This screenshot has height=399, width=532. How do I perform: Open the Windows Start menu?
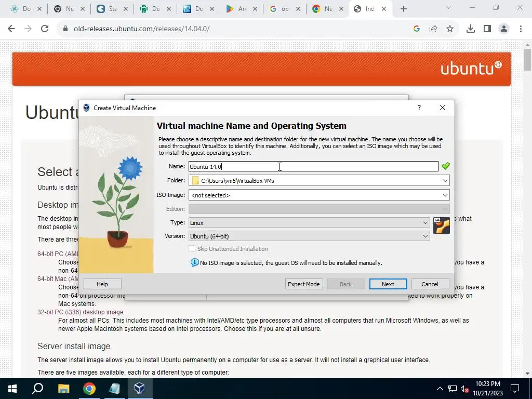pyautogui.click(x=12, y=389)
